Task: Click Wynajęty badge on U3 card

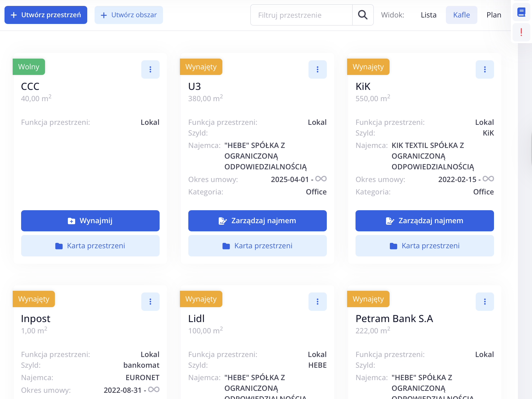Action: pyautogui.click(x=201, y=67)
